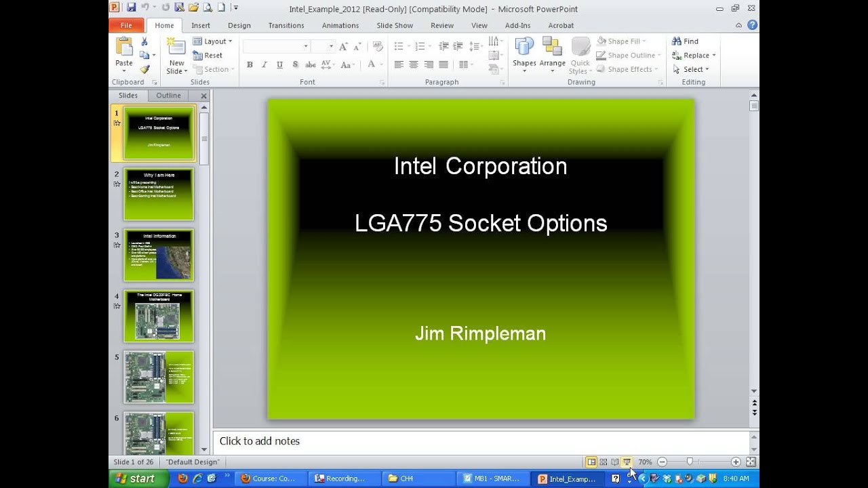Click Increase List Level icon

pos(459,46)
